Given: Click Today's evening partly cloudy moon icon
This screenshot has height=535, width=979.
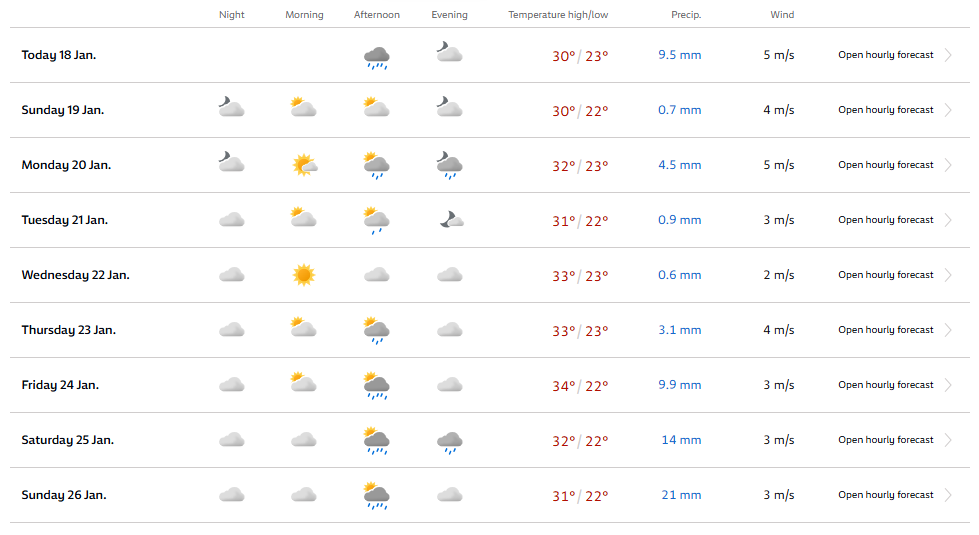Looking at the screenshot, I should coord(449,52).
